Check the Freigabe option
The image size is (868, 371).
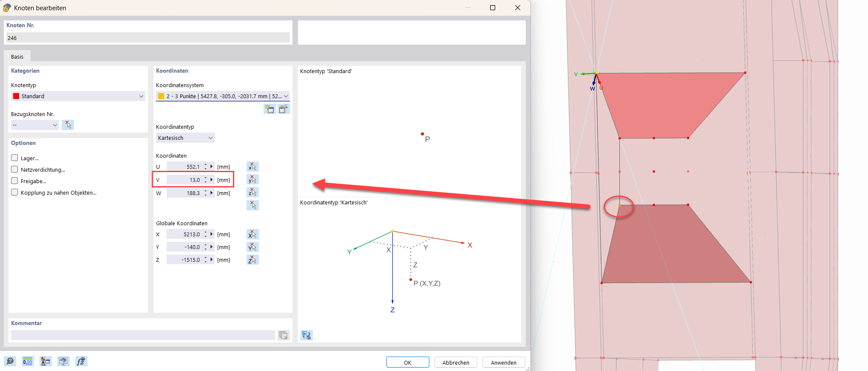click(x=15, y=181)
